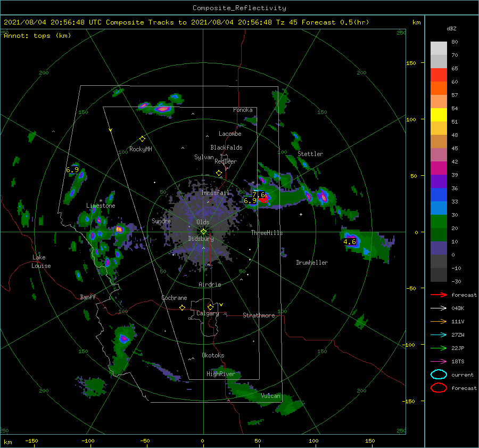Click the Lacombe label
The width and height of the screenshot is (479, 448).
[x=230, y=134]
